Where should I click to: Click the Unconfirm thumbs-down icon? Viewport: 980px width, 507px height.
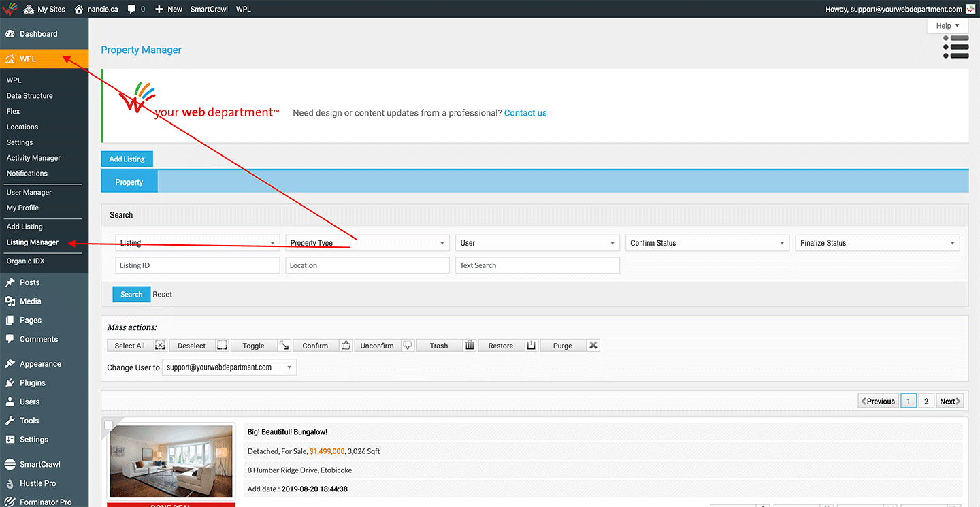(408, 346)
